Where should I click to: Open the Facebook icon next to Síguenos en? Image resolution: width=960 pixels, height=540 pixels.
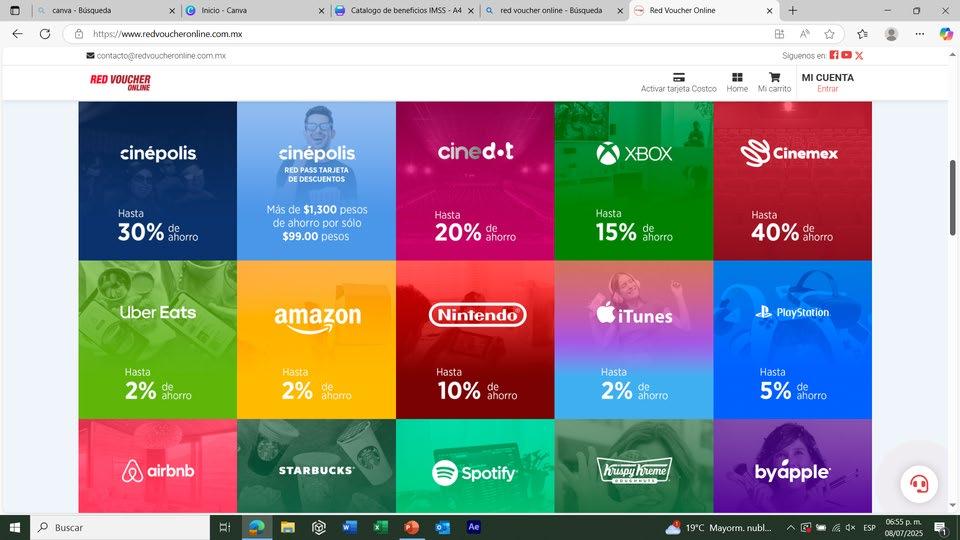tap(834, 55)
